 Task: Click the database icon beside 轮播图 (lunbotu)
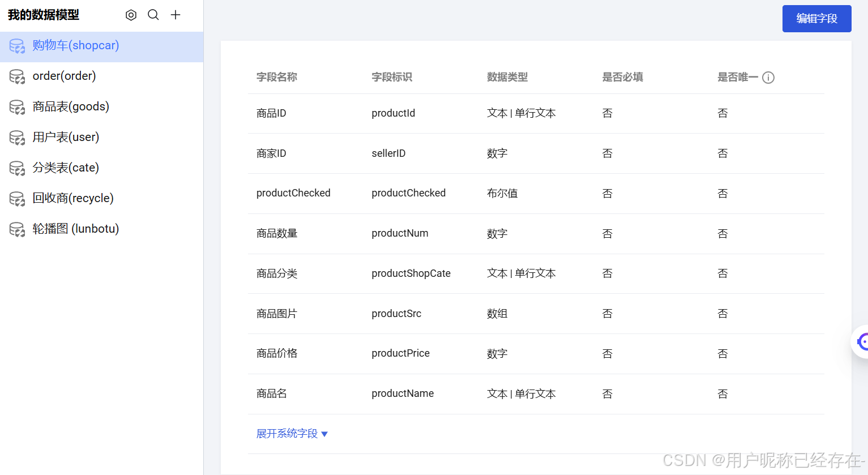click(17, 229)
